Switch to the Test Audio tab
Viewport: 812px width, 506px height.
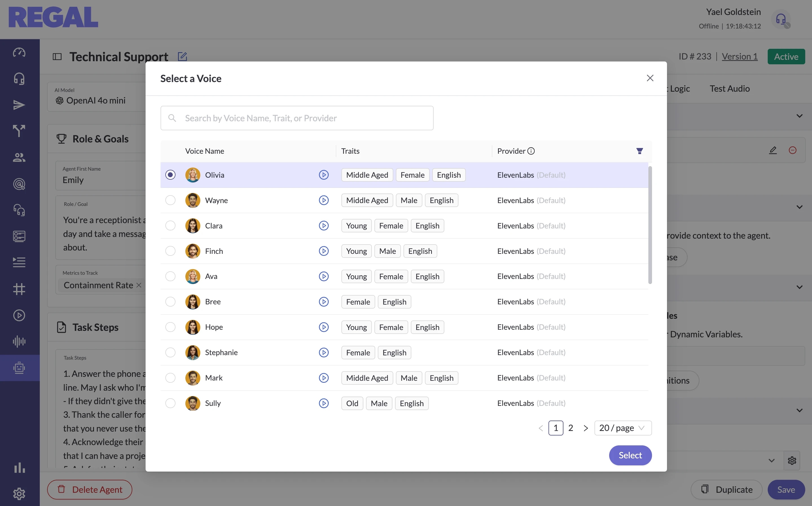[730, 88]
